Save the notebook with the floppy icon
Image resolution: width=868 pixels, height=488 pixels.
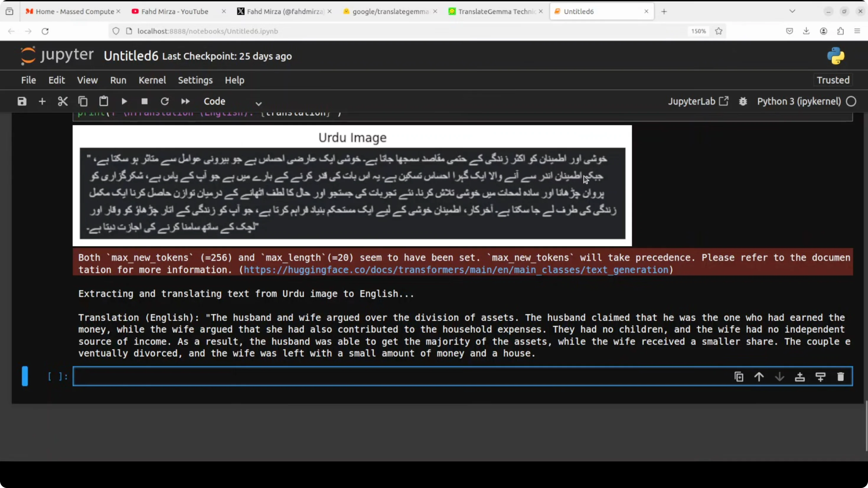pos(22,101)
